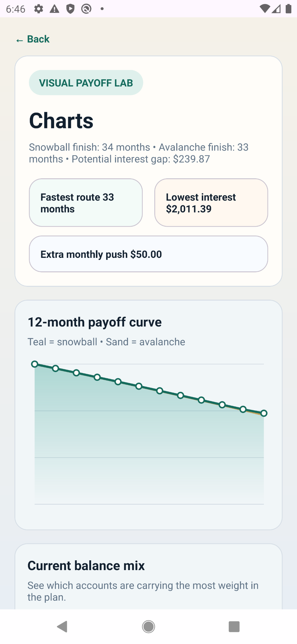Tap the warning triangle icon in the status bar
This screenshot has width=297, height=644.
[54, 9]
